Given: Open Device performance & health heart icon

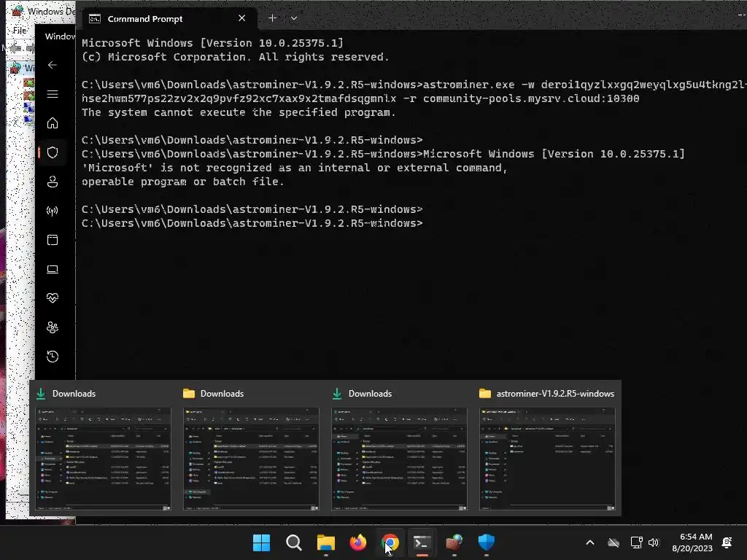Looking at the screenshot, I should [x=53, y=298].
